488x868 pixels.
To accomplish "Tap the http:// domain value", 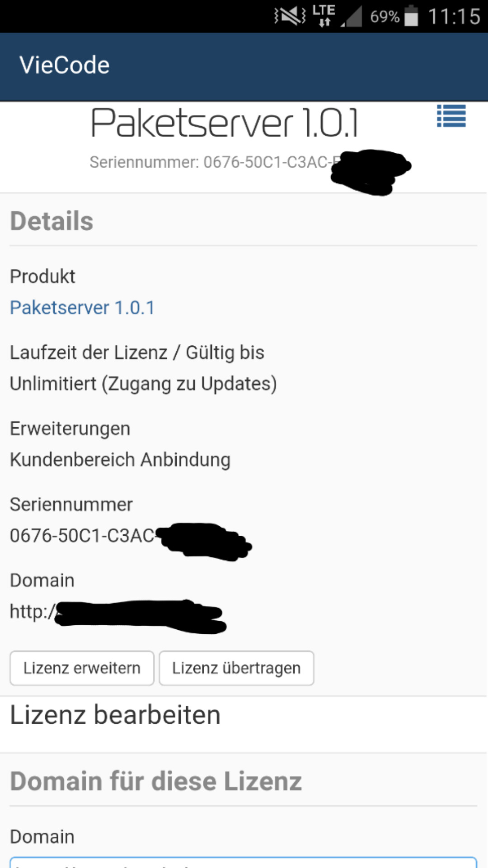I will pos(33,612).
